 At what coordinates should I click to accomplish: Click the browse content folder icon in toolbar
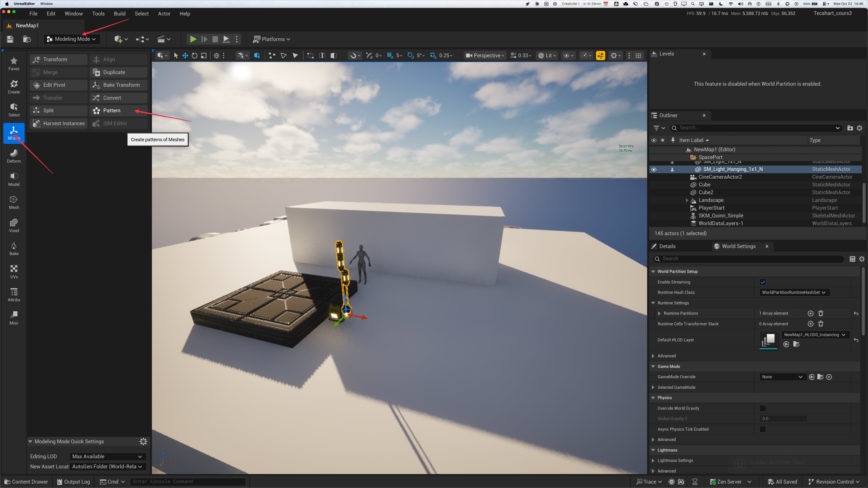pyautogui.click(x=27, y=39)
